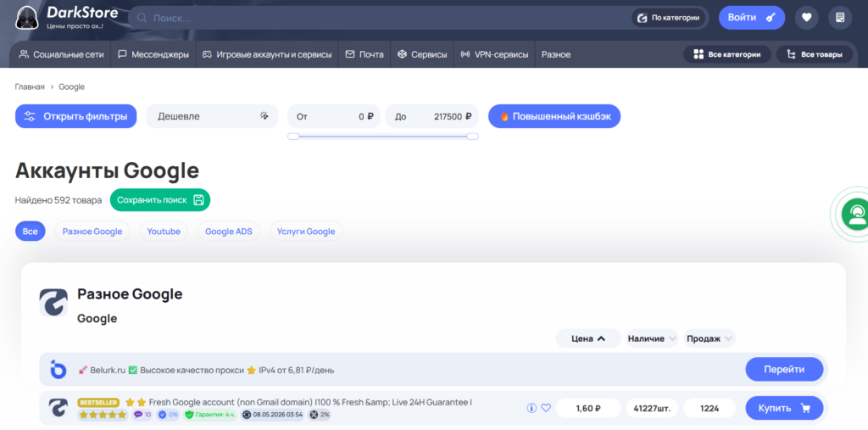Open Все товары button
The image size is (868, 430).
[x=815, y=54]
